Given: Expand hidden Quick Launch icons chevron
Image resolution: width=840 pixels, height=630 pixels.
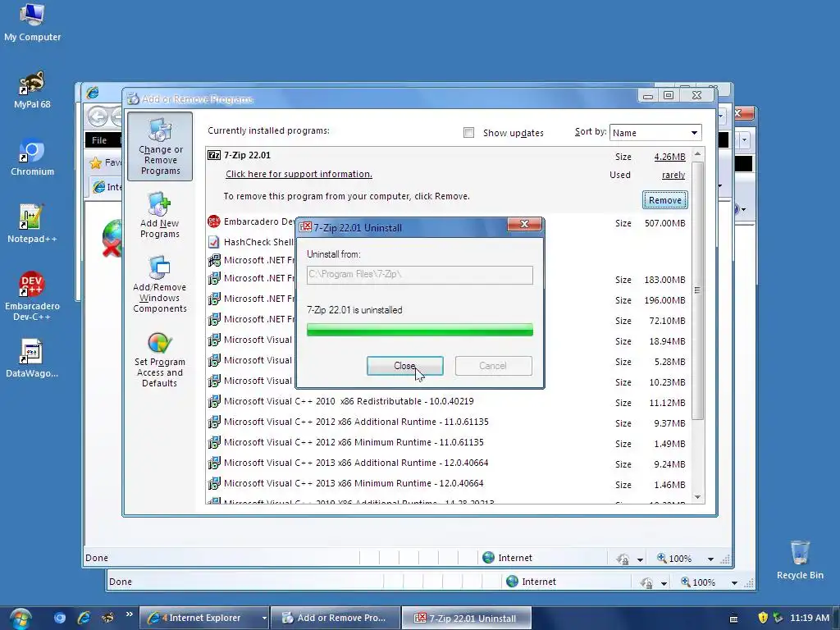Looking at the screenshot, I should [129, 614].
